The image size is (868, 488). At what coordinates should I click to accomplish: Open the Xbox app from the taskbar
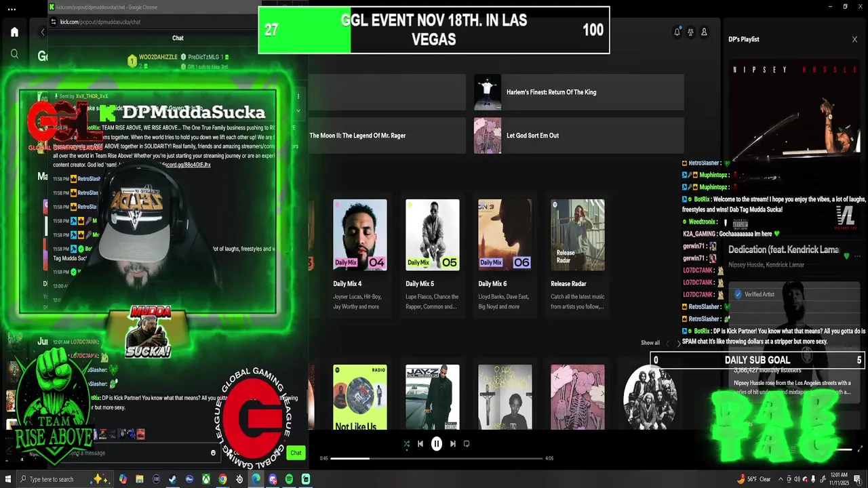[x=205, y=479]
